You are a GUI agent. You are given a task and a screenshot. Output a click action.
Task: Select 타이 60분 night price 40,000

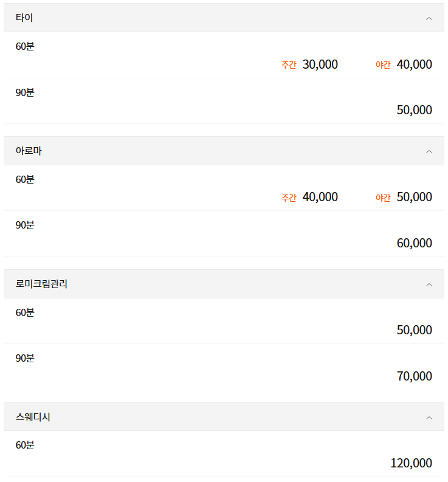[414, 64]
